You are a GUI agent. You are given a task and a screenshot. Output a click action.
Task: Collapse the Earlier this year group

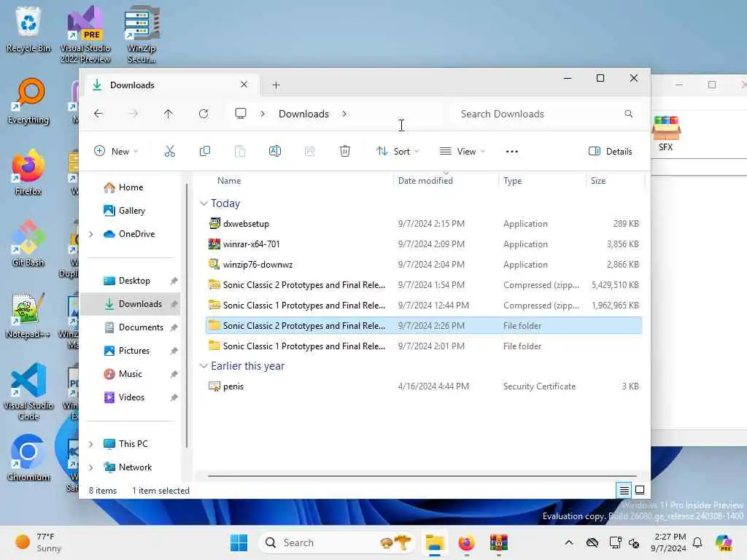(x=204, y=366)
